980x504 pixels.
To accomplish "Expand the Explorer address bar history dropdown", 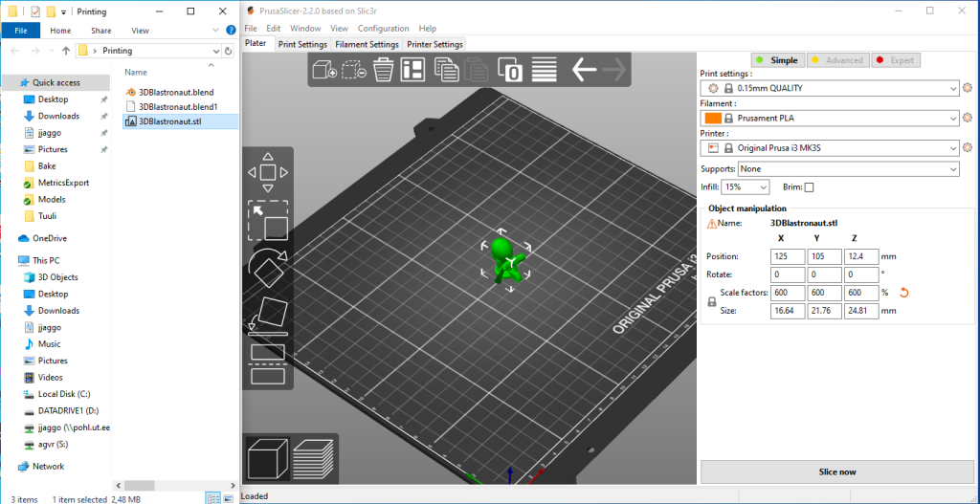I will coord(217,51).
